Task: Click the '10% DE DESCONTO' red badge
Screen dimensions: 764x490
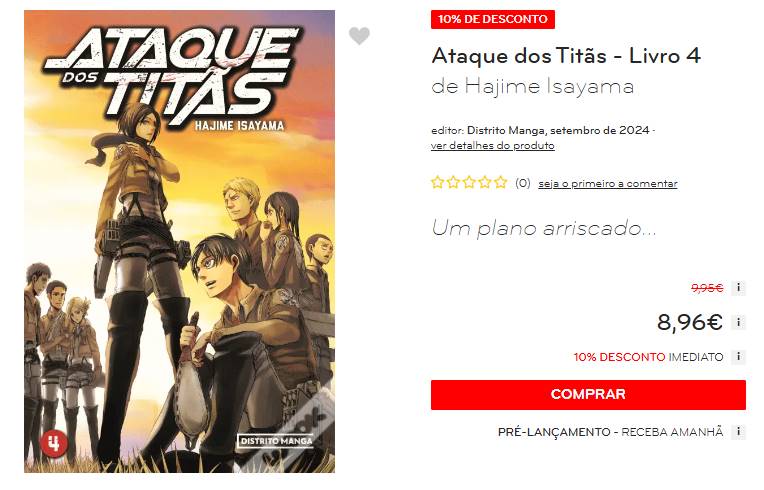Action: pos(493,19)
